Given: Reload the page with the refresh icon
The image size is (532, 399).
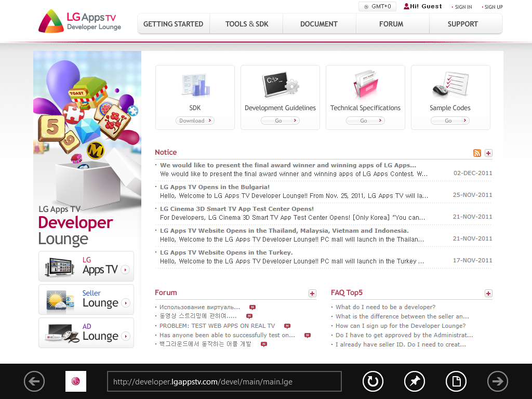Looking at the screenshot, I should (x=373, y=381).
